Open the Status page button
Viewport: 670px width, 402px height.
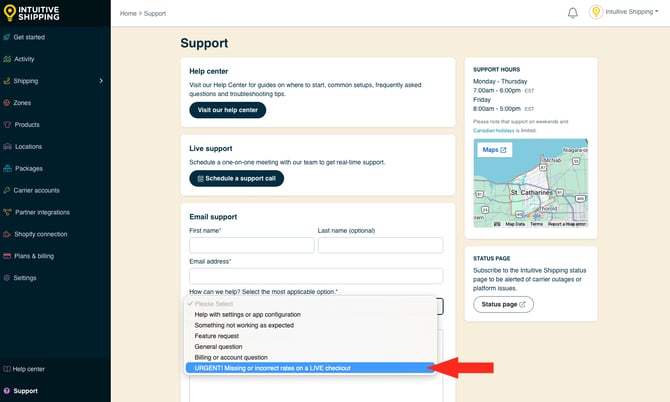[503, 304]
